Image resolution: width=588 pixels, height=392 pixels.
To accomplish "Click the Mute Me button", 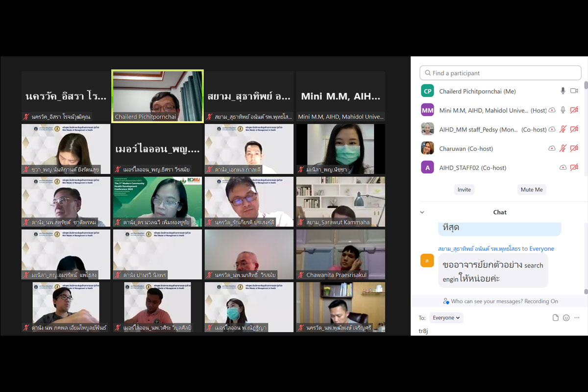I will [x=532, y=190].
